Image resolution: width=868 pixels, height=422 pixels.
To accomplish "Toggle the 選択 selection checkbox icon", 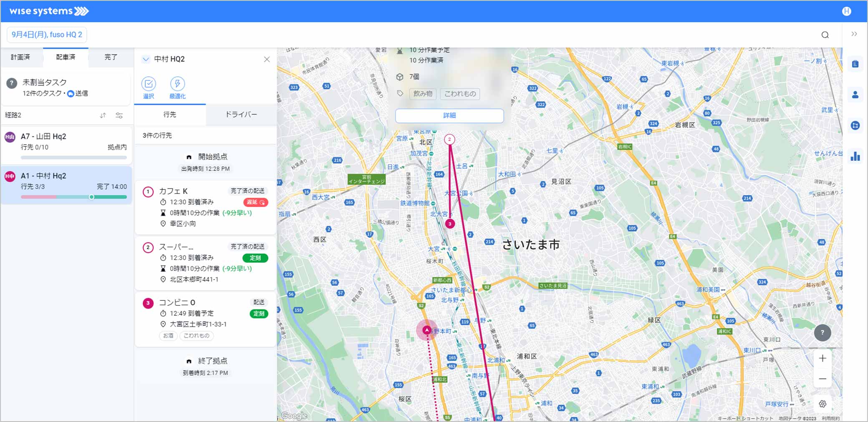I will pyautogui.click(x=149, y=84).
